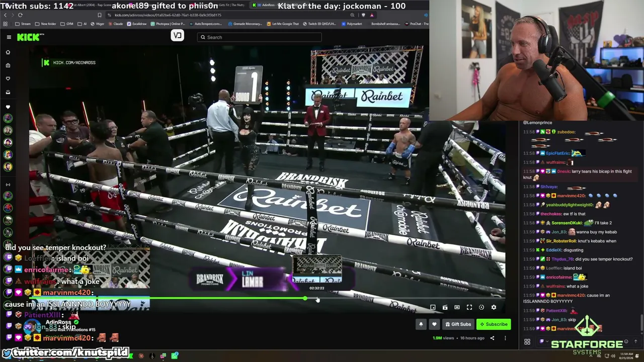Click the recommended live channels sidebar icon
The image size is (644, 362).
[x=8, y=185]
